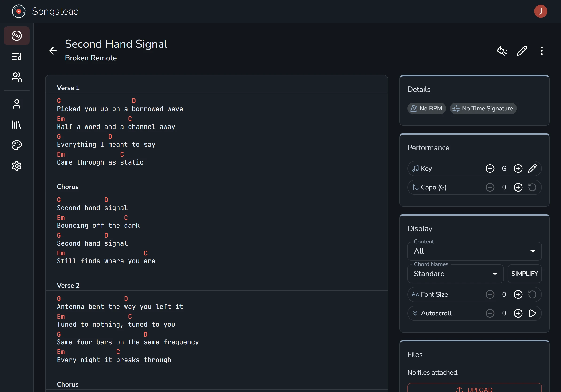
Task: Click the lyric 'Same four bars on the same frequency'
Action: point(128,342)
